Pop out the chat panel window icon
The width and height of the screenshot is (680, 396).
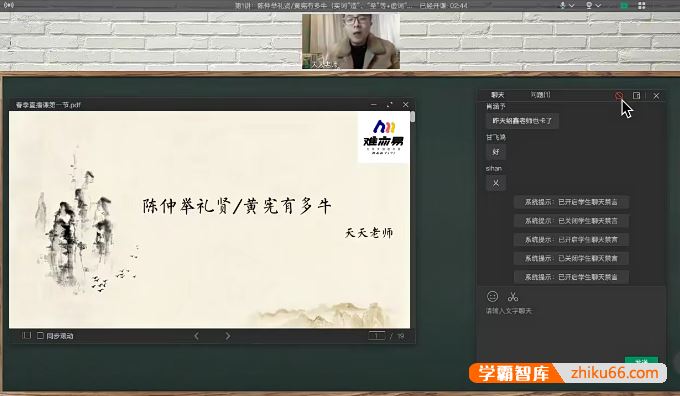click(x=637, y=95)
